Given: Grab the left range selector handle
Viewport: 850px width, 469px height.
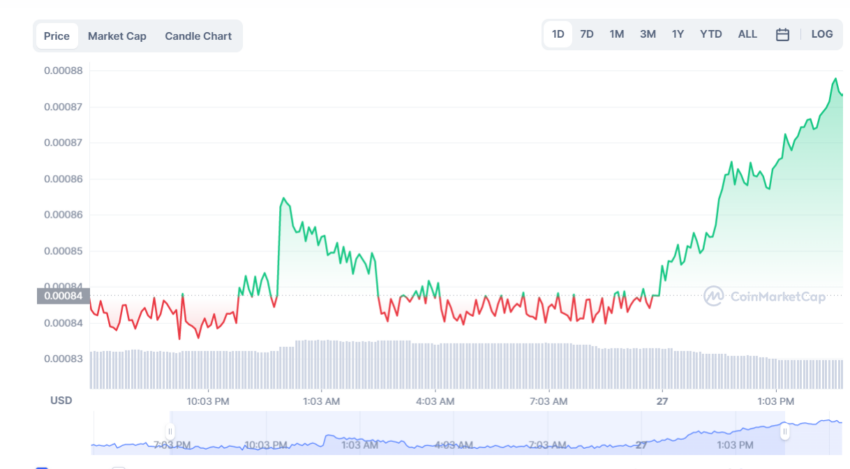Looking at the screenshot, I should (170, 432).
